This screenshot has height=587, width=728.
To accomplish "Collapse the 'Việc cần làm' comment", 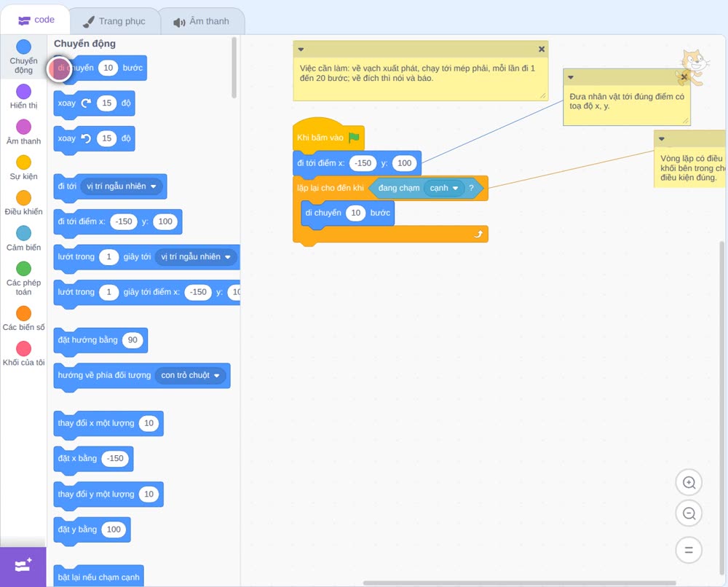I will (301, 50).
